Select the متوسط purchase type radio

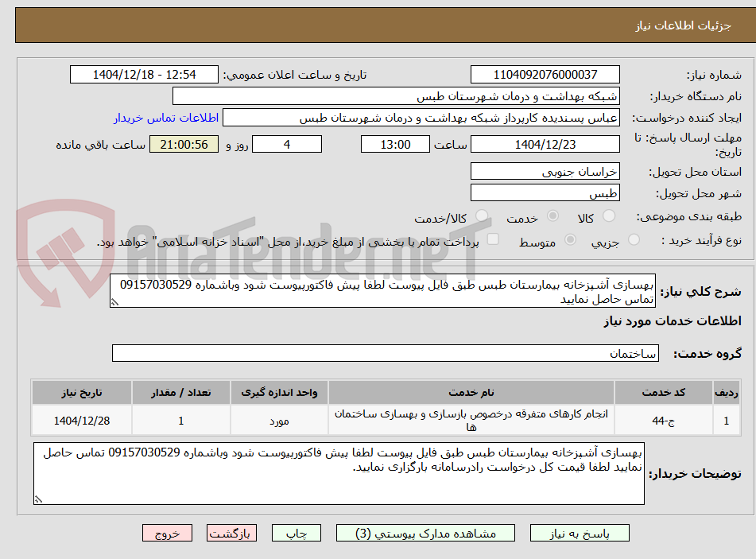[x=570, y=239]
